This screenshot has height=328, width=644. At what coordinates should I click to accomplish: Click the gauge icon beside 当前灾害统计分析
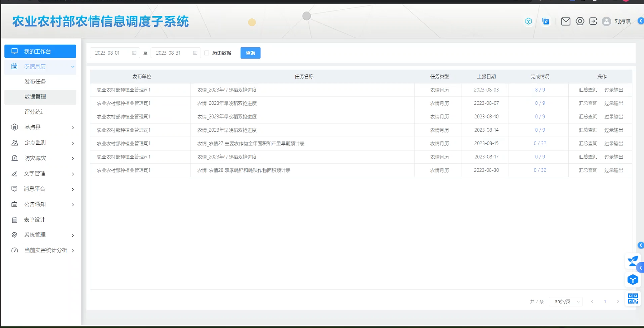coord(14,250)
